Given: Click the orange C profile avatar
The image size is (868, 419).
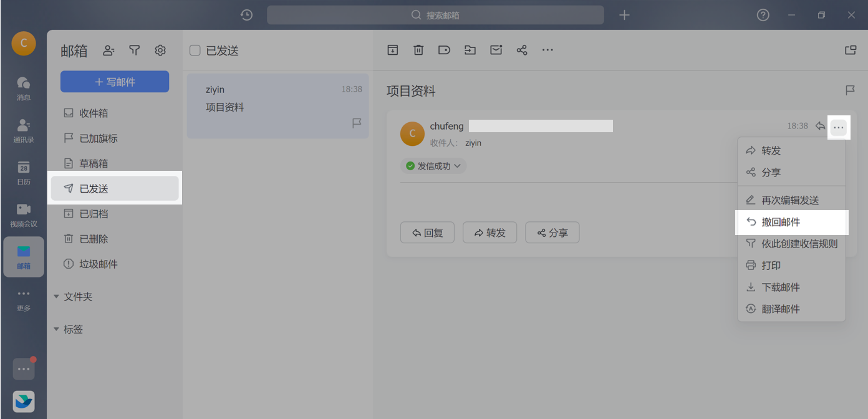Looking at the screenshot, I should (x=24, y=43).
